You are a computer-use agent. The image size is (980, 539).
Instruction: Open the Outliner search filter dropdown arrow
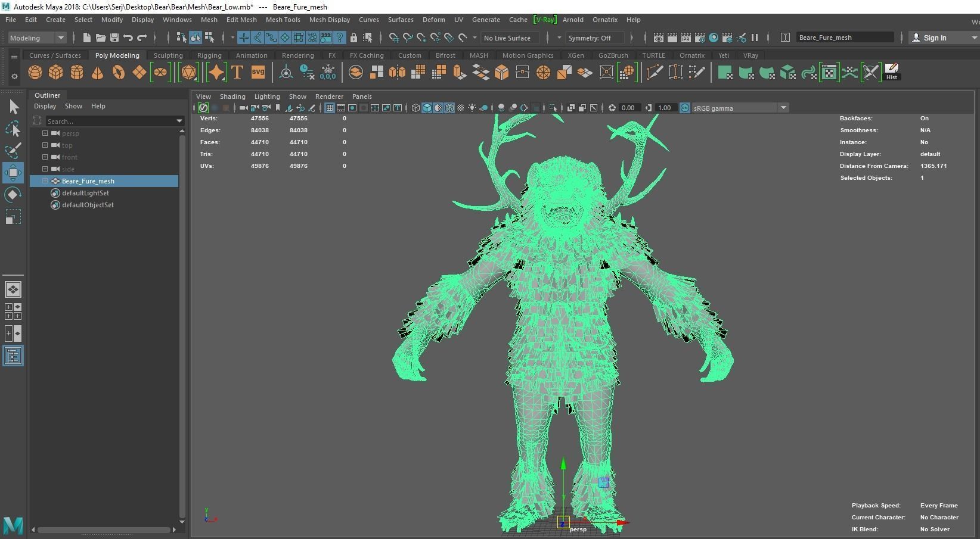click(x=179, y=121)
